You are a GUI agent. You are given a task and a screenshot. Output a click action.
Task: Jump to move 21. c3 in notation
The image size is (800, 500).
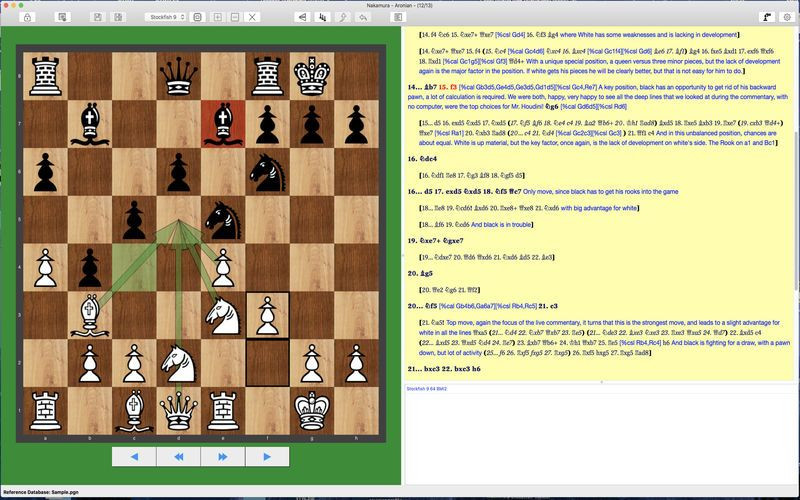[548, 306]
